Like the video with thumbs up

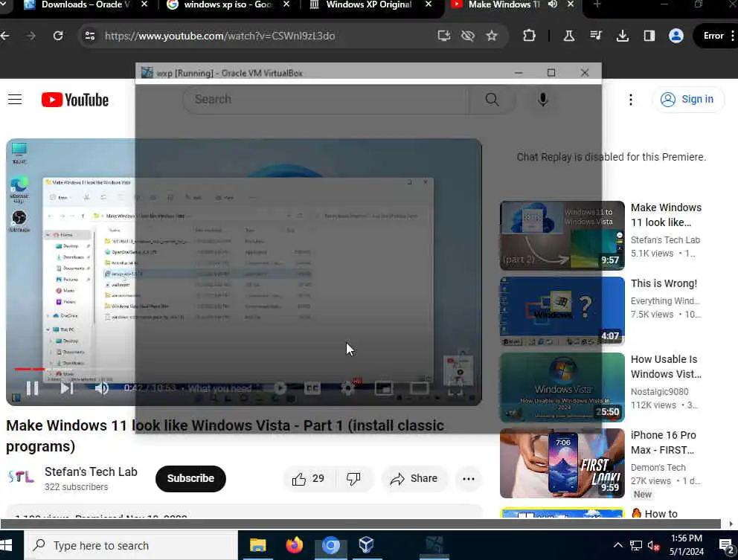coord(308,479)
